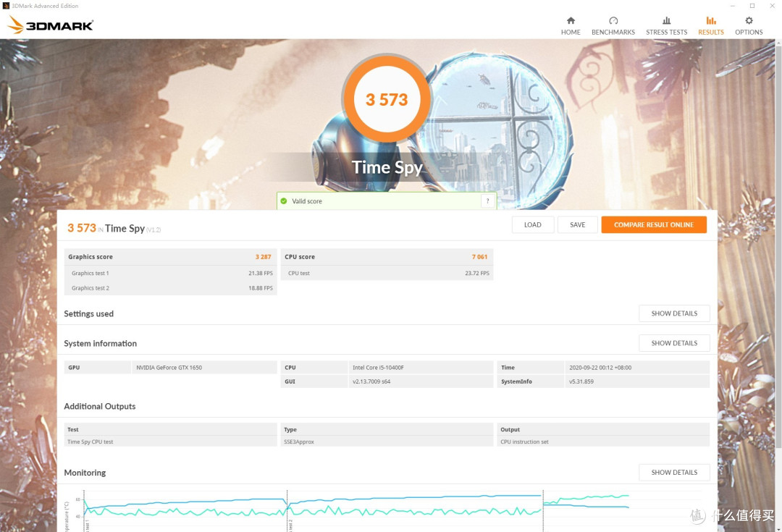Image resolution: width=782 pixels, height=532 pixels.
Task: Click the 3DMark logo
Action: click(51, 25)
